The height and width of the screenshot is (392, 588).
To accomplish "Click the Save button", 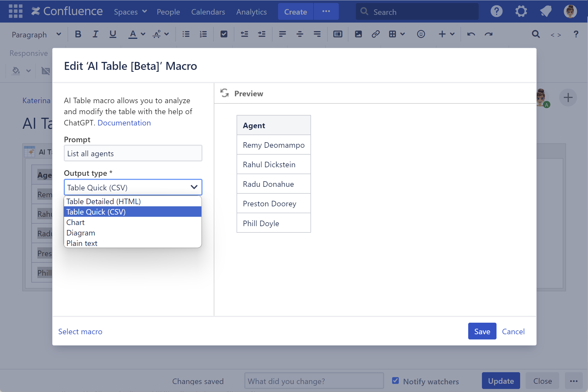I will coord(482,331).
